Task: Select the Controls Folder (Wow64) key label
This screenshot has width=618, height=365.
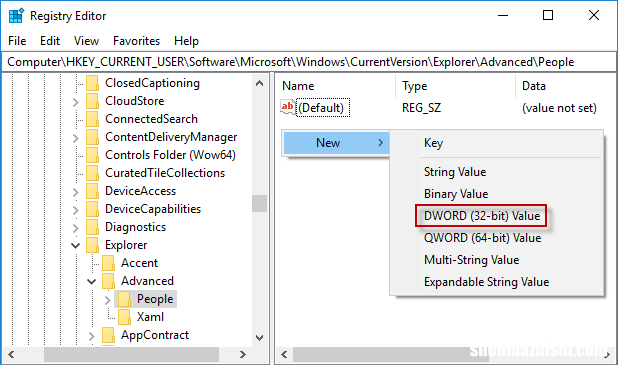Action: (170, 155)
